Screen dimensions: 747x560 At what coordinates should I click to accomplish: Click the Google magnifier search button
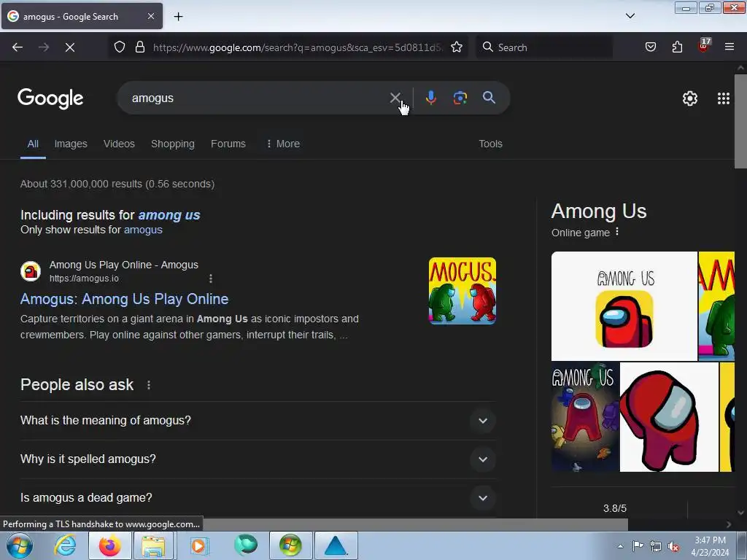pyautogui.click(x=489, y=98)
